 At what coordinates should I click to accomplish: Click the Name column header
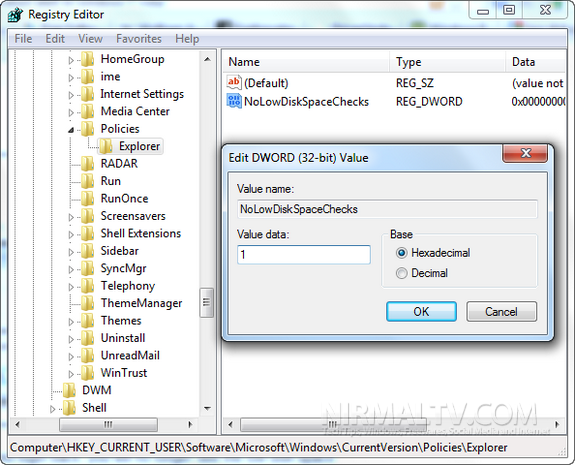coord(306,62)
